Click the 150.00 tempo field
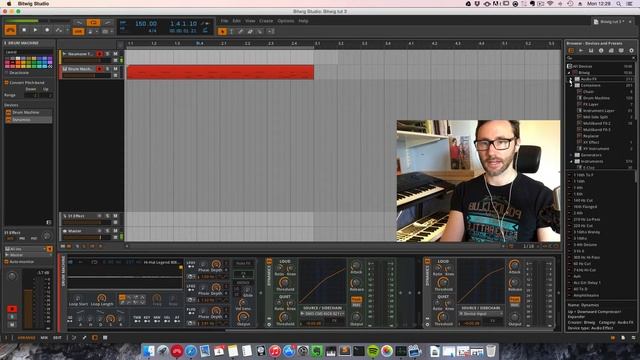 pyautogui.click(x=146, y=24)
